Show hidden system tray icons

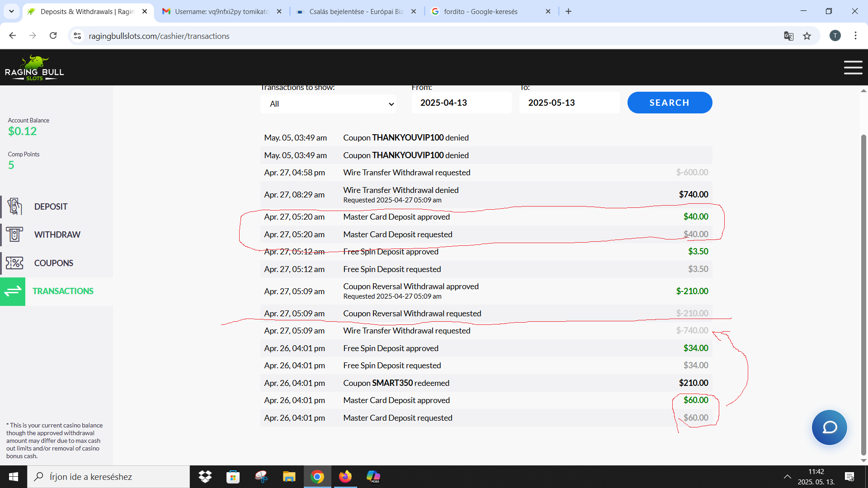point(787,477)
